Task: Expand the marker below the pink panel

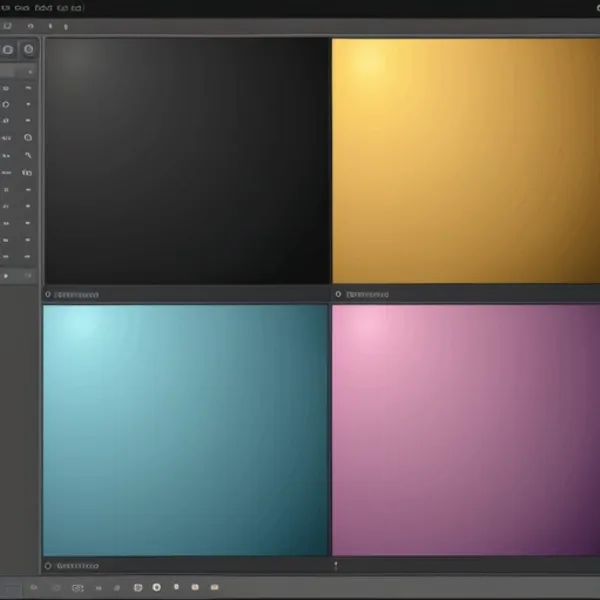Action: [336, 566]
